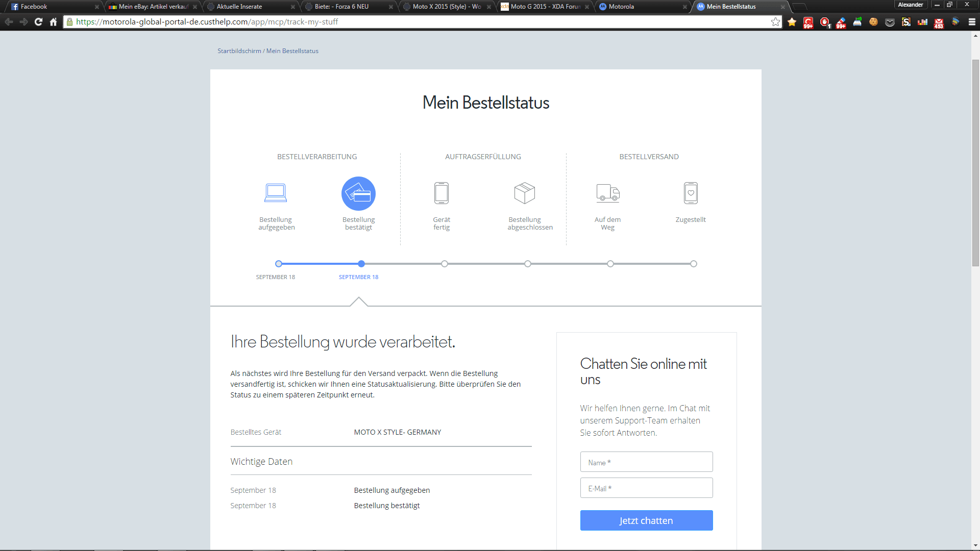Click the MOTO X STYLE- GERMANY text

tap(398, 432)
